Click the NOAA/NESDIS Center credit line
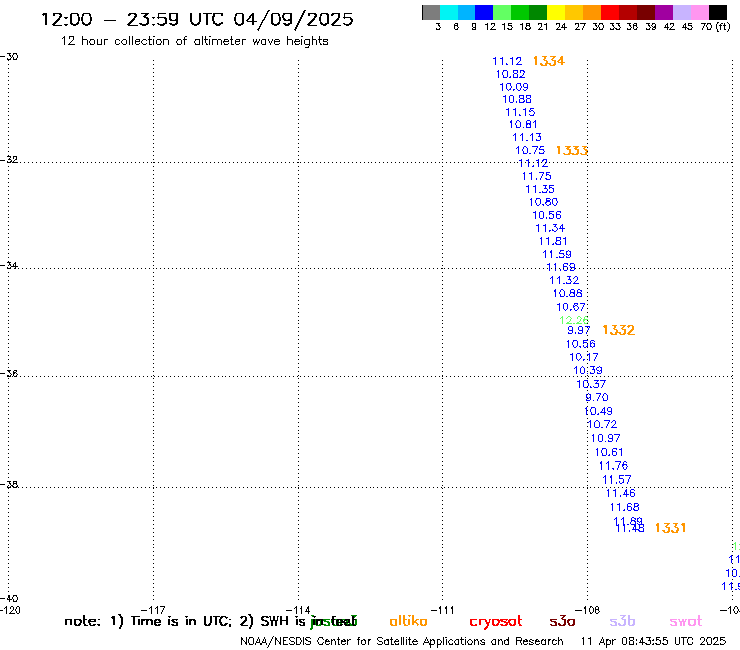The image size is (740, 650). [x=402, y=642]
